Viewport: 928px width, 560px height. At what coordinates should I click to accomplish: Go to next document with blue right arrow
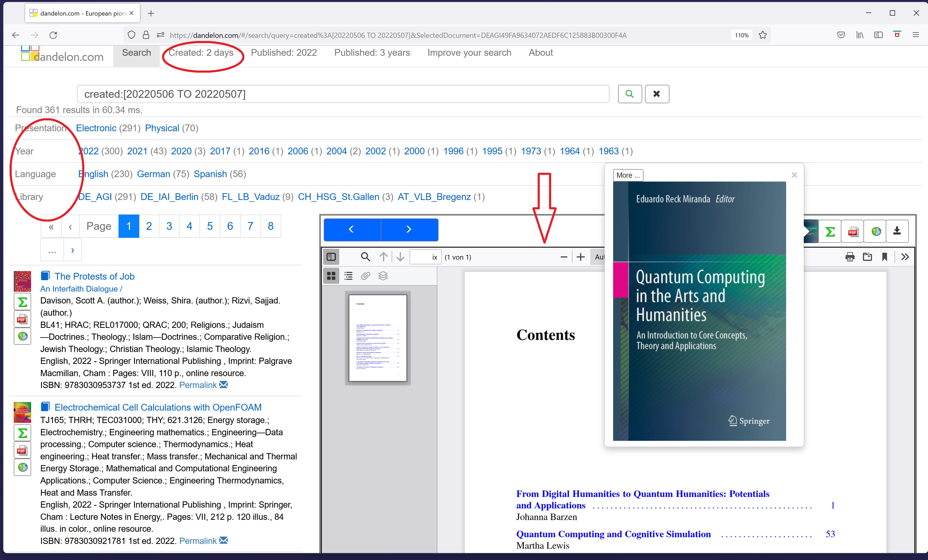pos(409,229)
